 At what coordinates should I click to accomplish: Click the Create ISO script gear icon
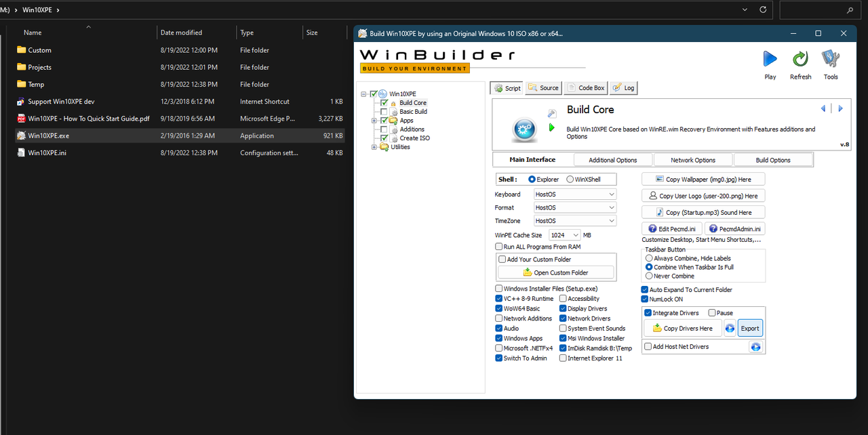(x=394, y=138)
